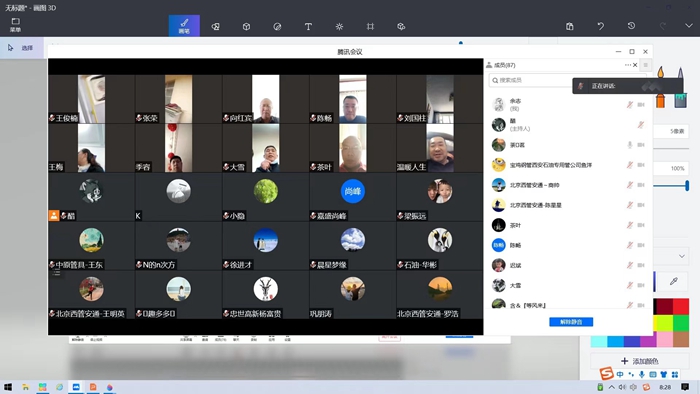Expand the top-right toolbar chevron
700x394 pixels.
pos(689,26)
